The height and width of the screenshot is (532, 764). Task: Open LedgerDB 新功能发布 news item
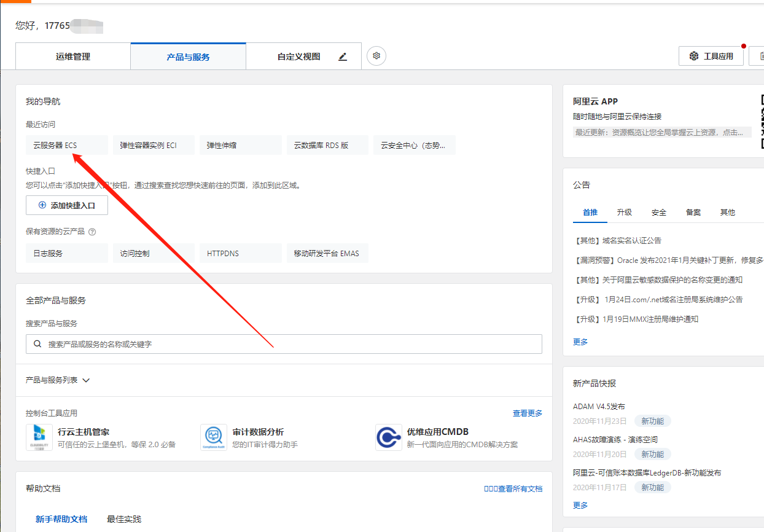point(647,473)
